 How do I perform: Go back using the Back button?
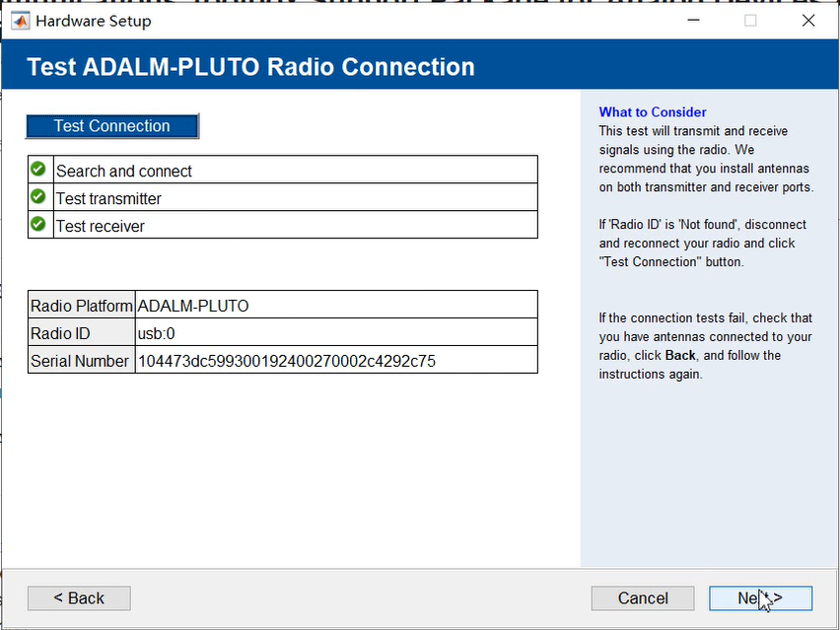pos(78,597)
